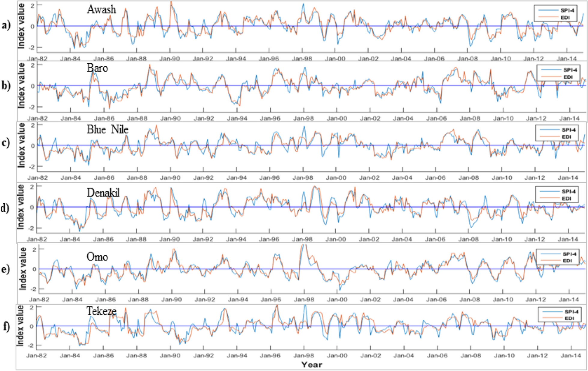The image size is (588, 371).
Task: Click 'Jan-82' tick under the Awash plot
Action: pos(38,59)
